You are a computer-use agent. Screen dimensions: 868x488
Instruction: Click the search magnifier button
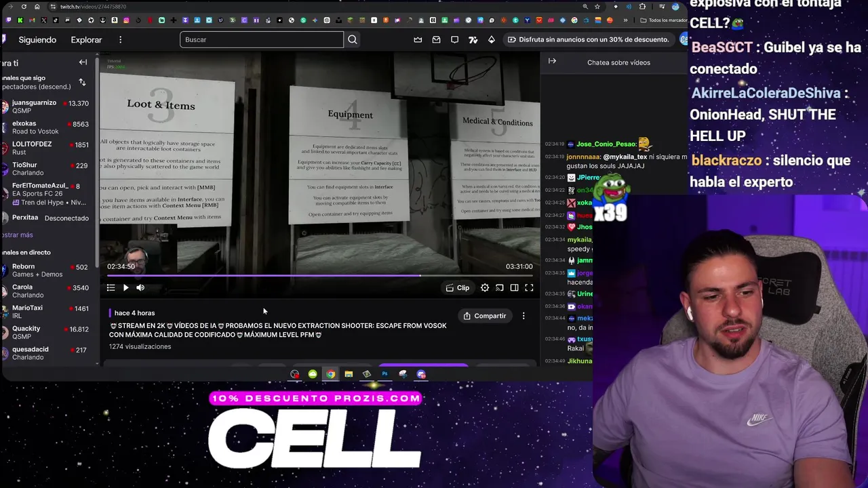pos(353,39)
